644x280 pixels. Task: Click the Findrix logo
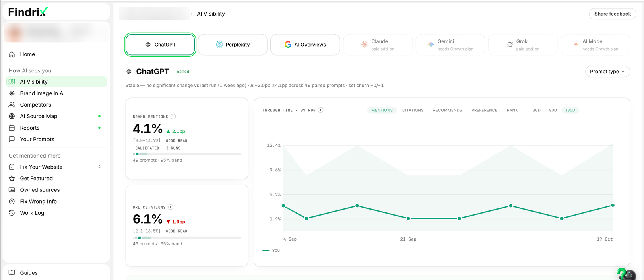[28, 12]
